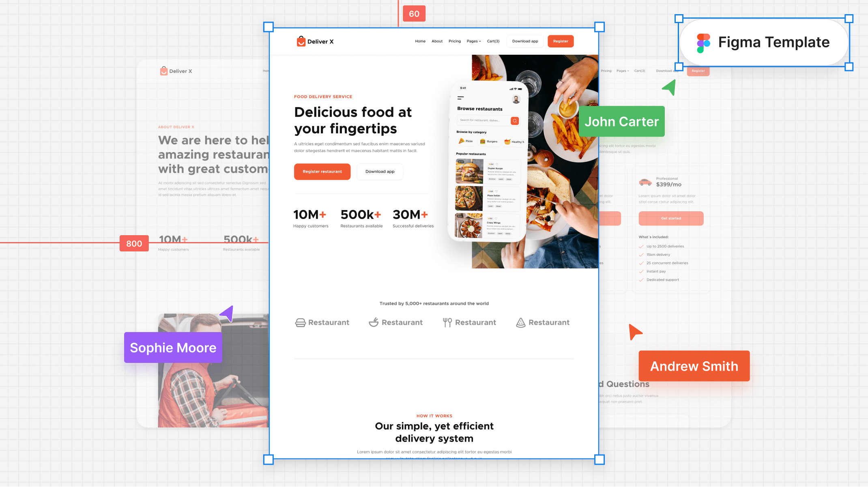This screenshot has height=487, width=868.
Task: Click the small Deliver X logo on background
Action: coord(175,70)
